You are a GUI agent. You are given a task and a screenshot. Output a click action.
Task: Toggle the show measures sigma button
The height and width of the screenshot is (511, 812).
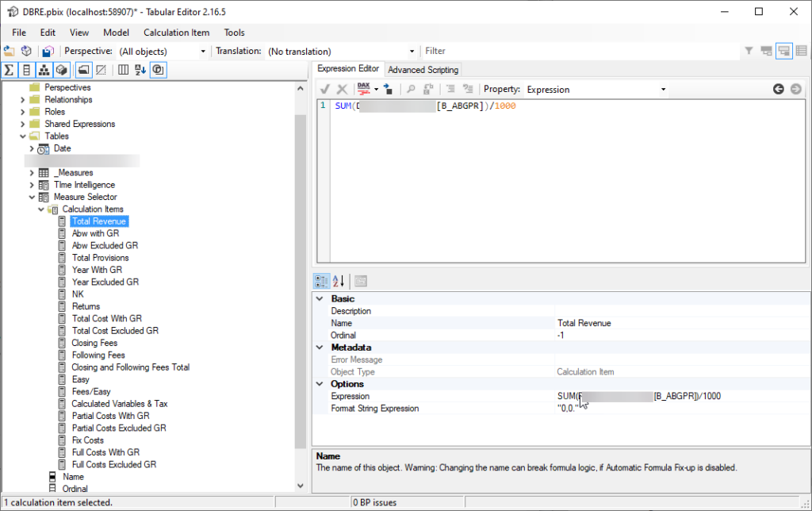point(10,70)
